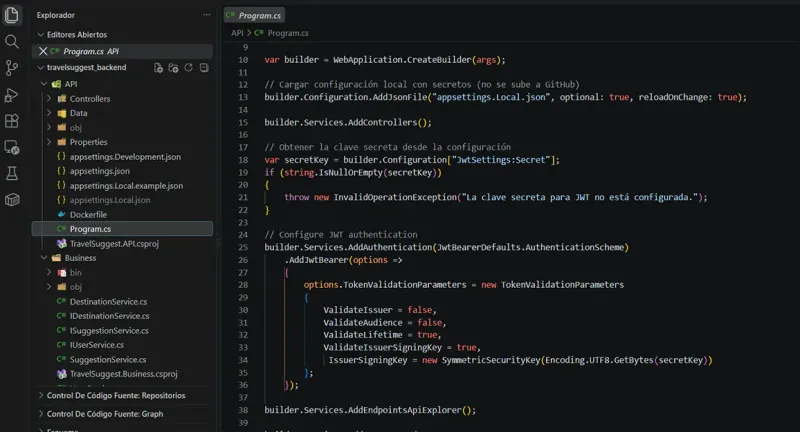Screen dimensions: 800x432
Task: Refresh the Explorer file tree
Action: point(189,68)
